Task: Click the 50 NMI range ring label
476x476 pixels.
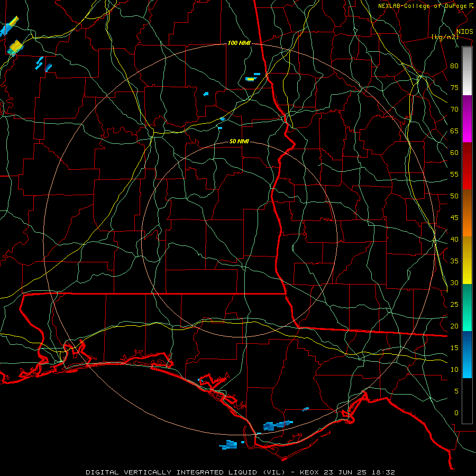Action: pos(239,141)
